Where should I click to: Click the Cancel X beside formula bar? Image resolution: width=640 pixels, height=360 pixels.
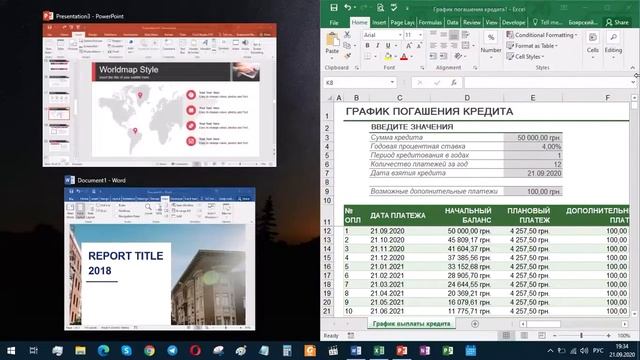click(420, 82)
